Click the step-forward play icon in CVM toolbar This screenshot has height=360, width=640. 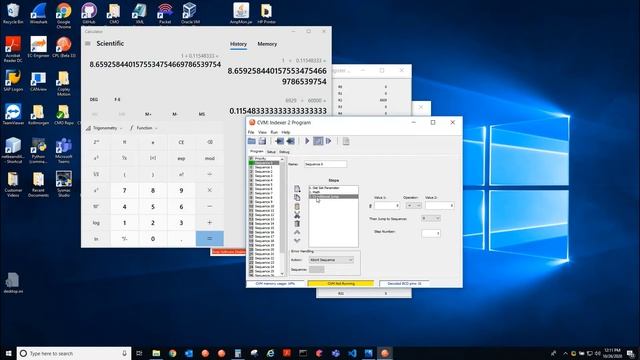point(329,141)
